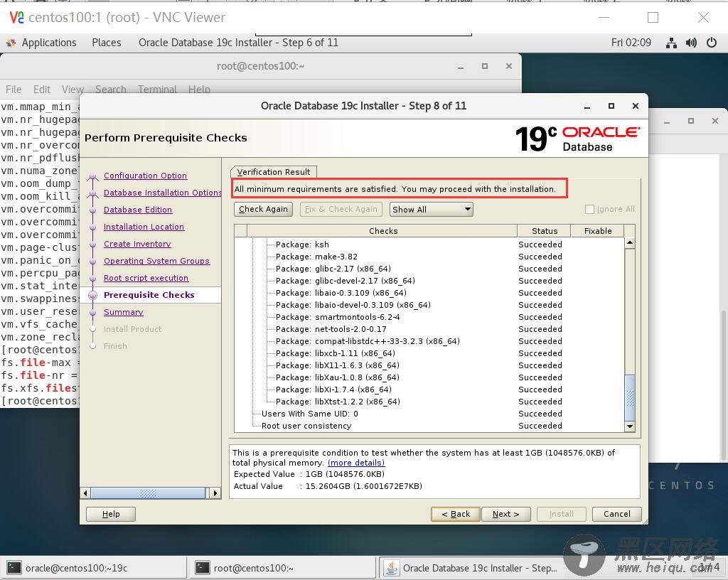Click checks list scrollbar down arrow
728x580 pixels.
click(x=630, y=426)
